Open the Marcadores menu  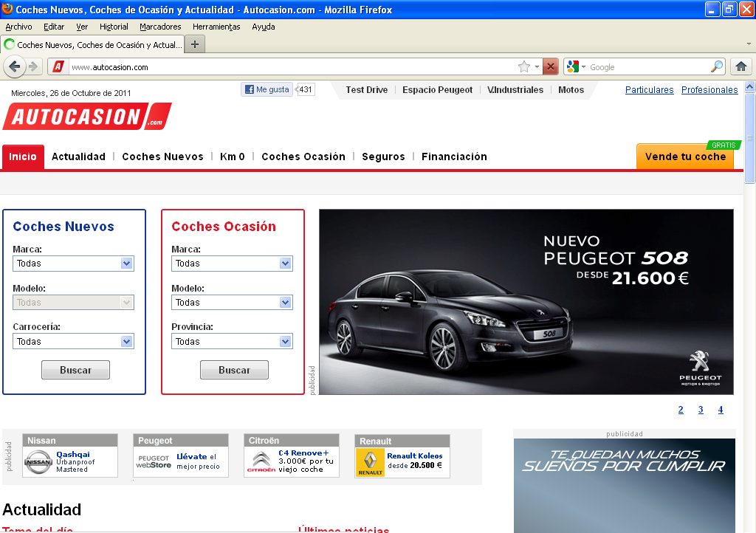[x=160, y=27]
